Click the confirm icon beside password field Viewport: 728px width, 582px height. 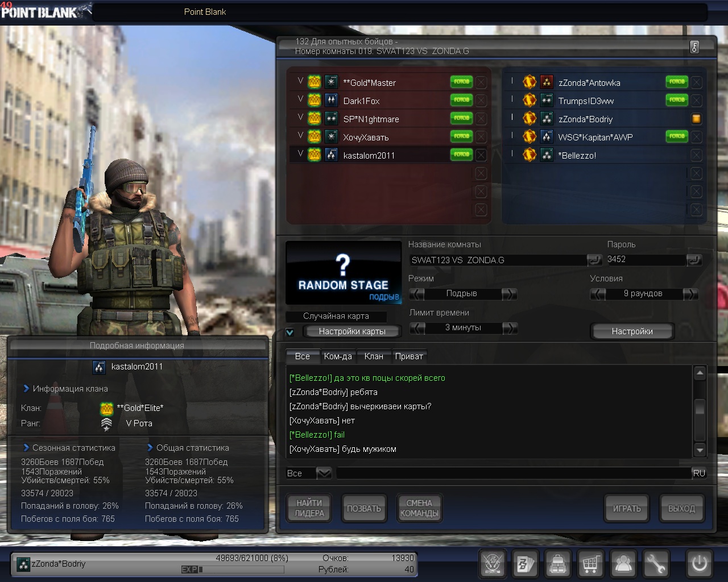[694, 260]
